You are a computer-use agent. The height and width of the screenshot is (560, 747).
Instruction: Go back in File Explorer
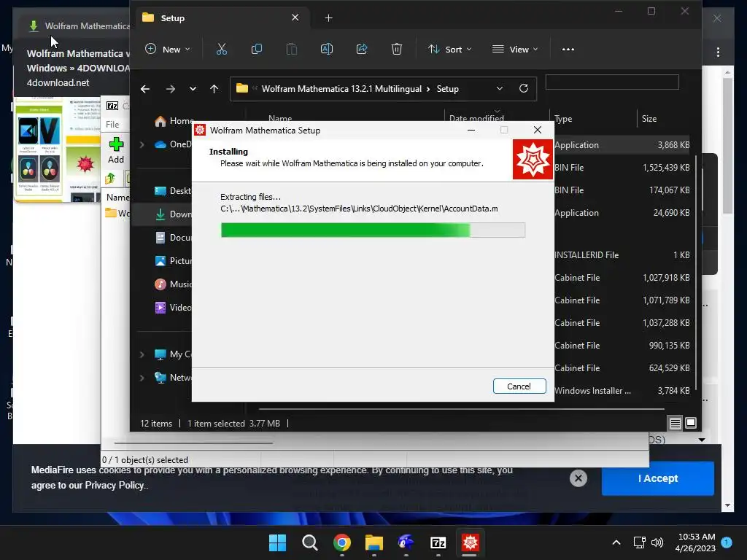(145, 88)
